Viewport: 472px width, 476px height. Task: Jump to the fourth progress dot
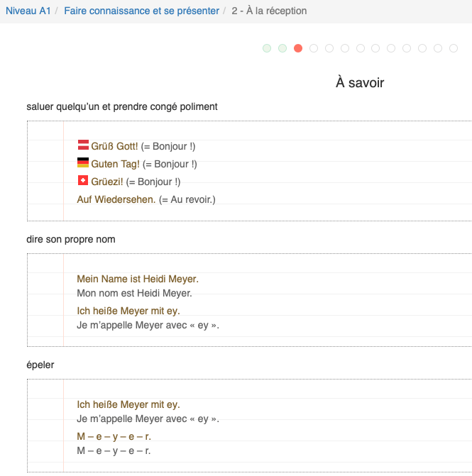(314, 48)
